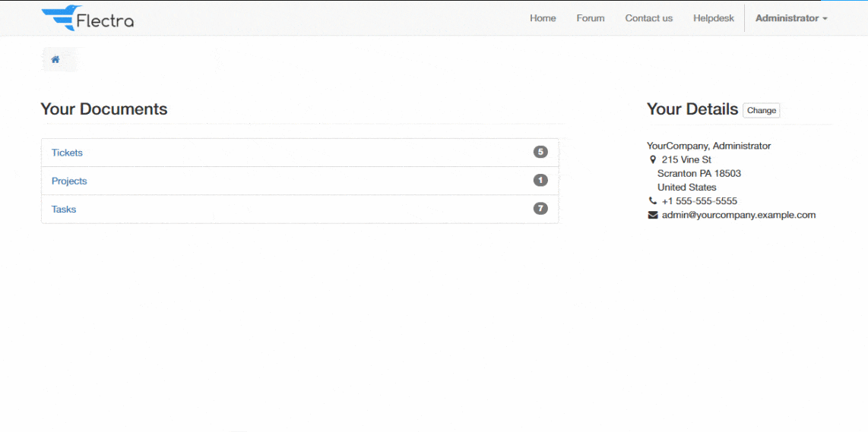Image resolution: width=868 pixels, height=432 pixels.
Task: Open the Tasks documents link
Action: (64, 210)
